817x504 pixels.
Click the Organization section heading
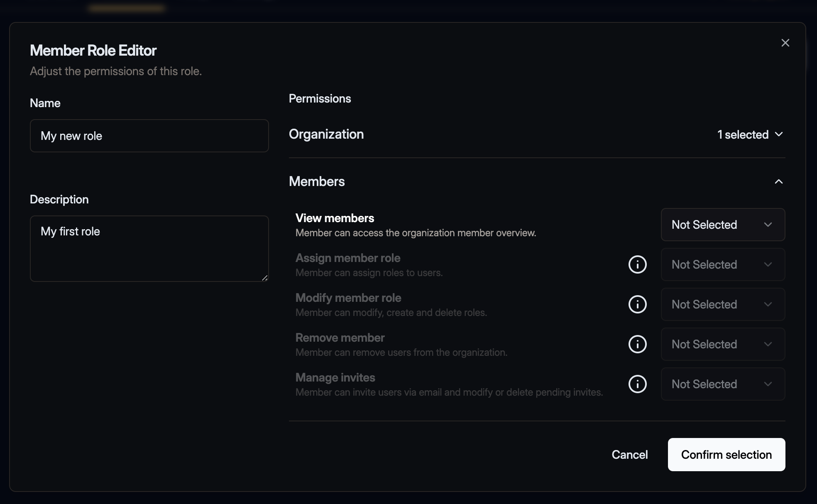click(326, 134)
